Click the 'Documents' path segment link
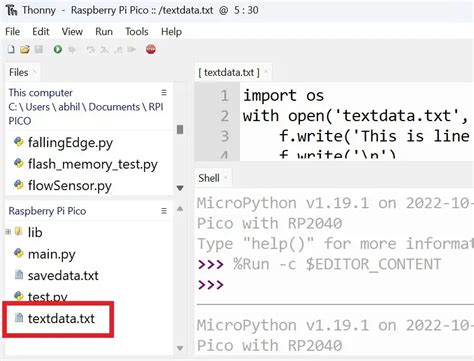This screenshot has width=474, height=361. (x=114, y=107)
